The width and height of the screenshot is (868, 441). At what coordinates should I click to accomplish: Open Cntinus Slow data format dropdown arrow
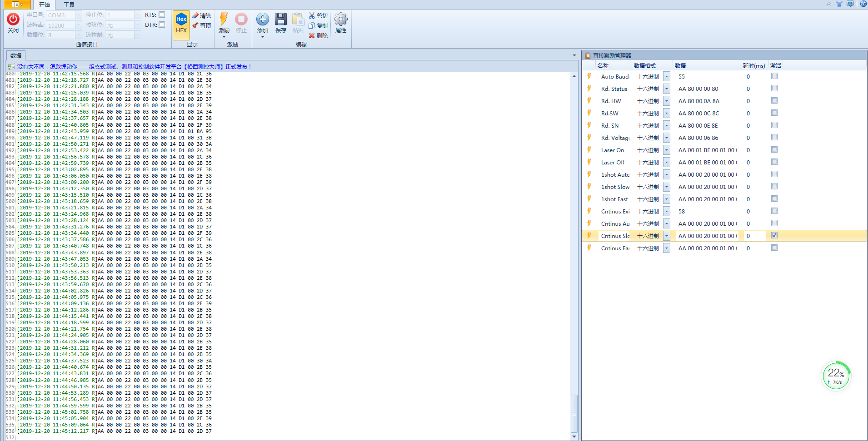coord(667,236)
